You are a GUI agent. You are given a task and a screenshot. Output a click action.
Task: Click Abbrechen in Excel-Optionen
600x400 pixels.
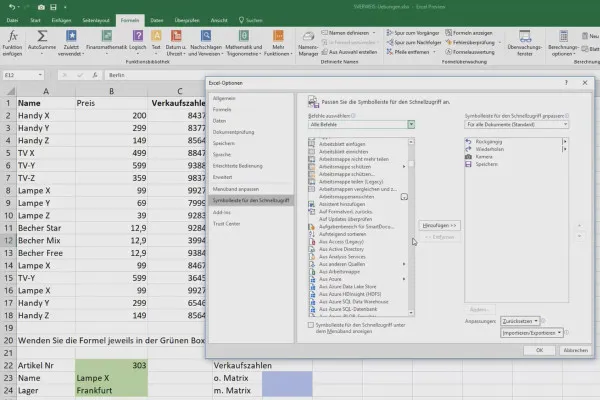576,350
